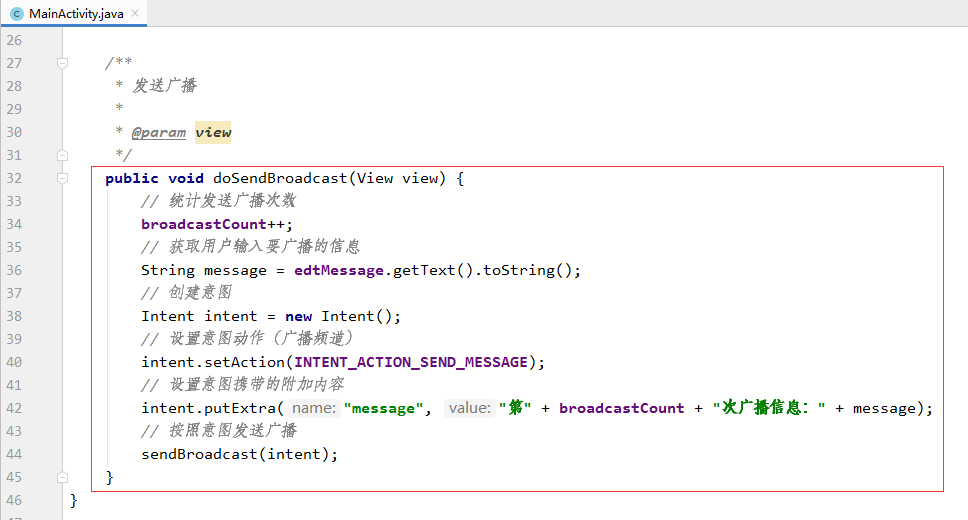968x520 pixels.
Task: Click the edtMessage field reference
Action: click(339, 270)
